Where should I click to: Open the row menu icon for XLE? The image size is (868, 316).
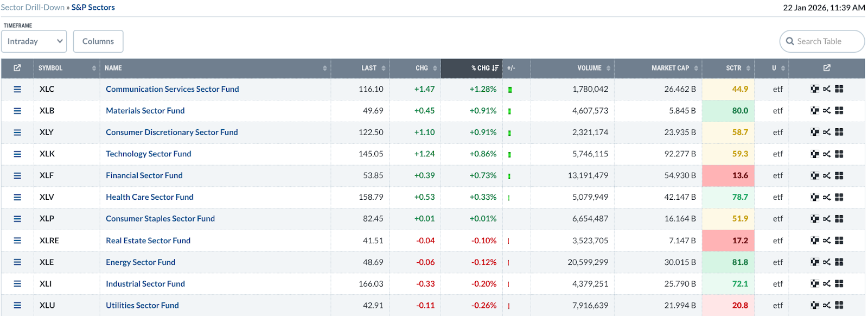click(17, 262)
